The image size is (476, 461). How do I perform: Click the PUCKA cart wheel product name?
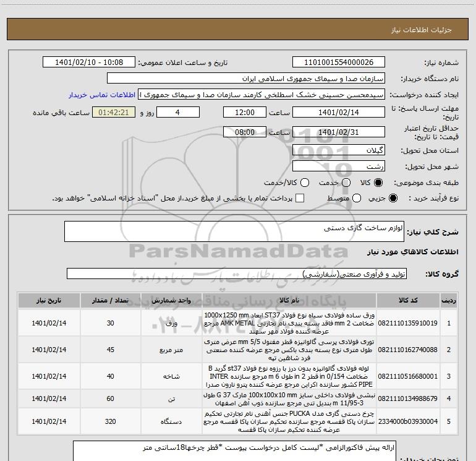point(289,421)
